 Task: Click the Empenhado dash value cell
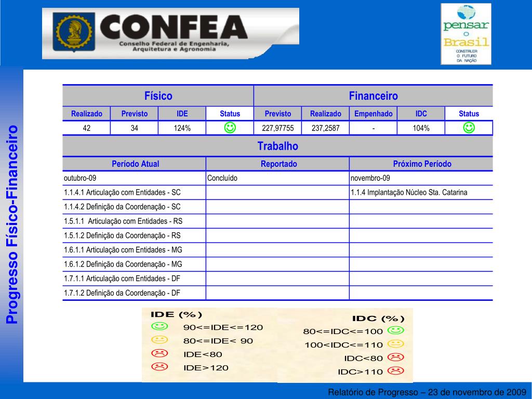click(x=373, y=128)
